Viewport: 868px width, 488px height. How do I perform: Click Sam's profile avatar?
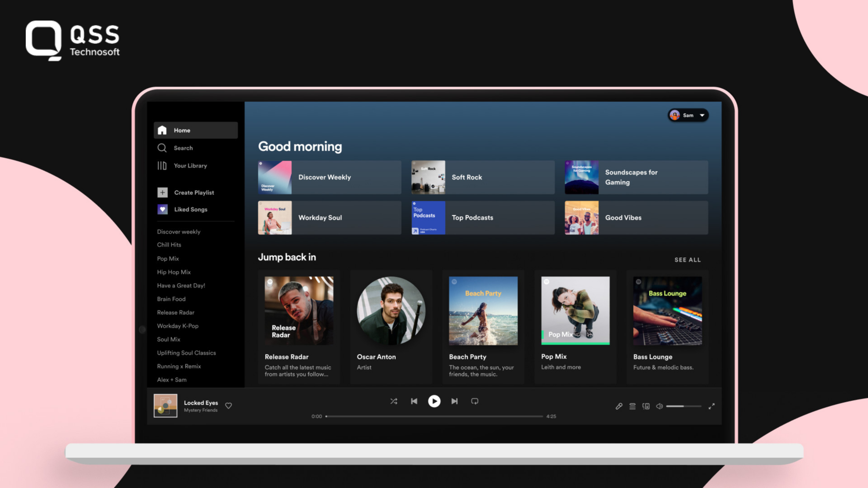tap(675, 115)
